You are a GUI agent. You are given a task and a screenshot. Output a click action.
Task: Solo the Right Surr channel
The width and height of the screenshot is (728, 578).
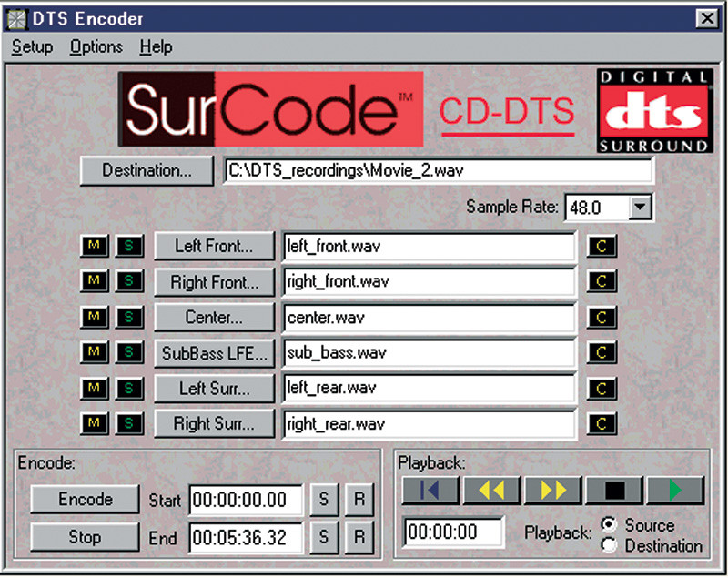tap(129, 423)
